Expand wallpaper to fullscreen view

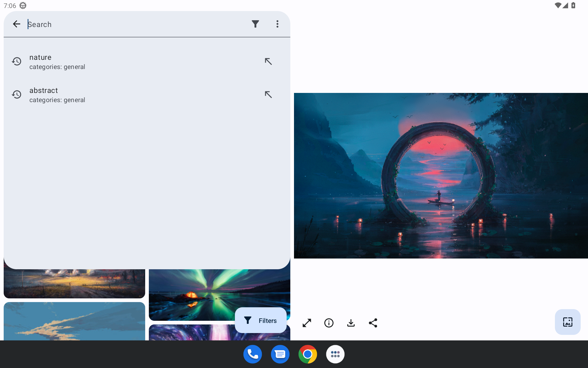(x=307, y=323)
